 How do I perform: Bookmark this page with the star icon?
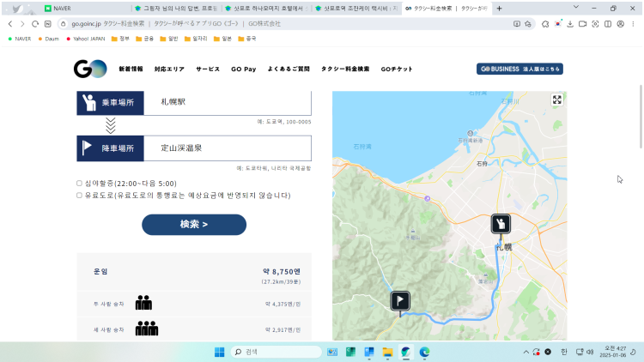pos(528,24)
